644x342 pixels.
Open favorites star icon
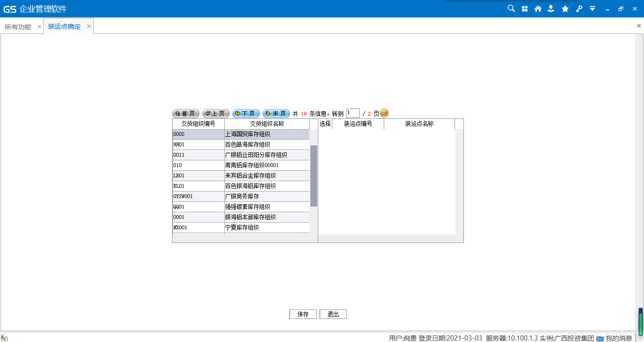[x=565, y=8]
